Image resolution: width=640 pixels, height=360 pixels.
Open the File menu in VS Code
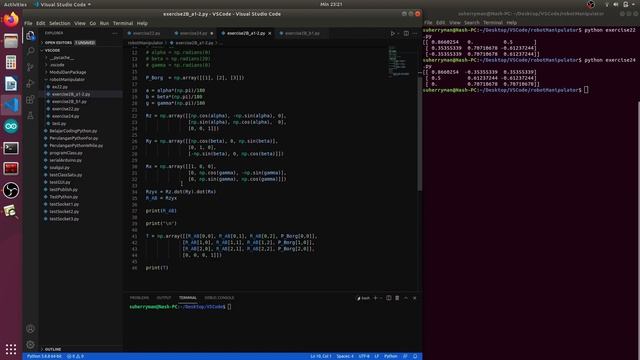28,23
